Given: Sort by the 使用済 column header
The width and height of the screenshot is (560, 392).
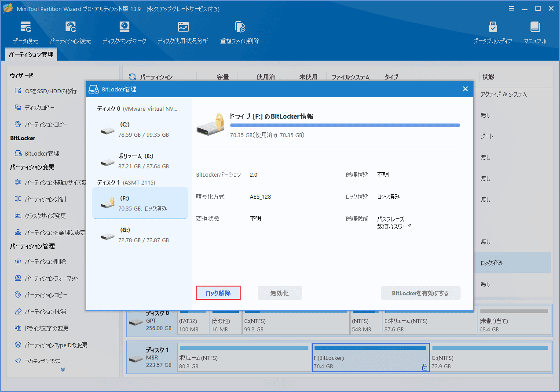Looking at the screenshot, I should coord(266,77).
